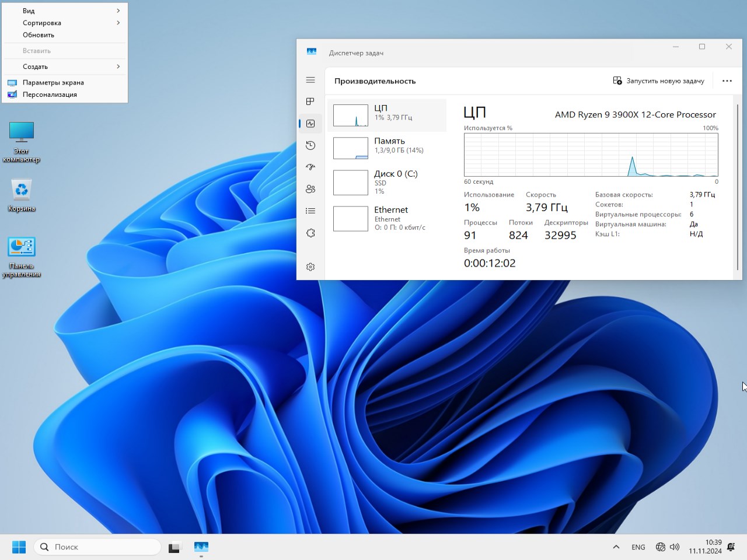747x560 pixels.
Task: Choose Обновить from the context menu
Action: tap(65, 35)
